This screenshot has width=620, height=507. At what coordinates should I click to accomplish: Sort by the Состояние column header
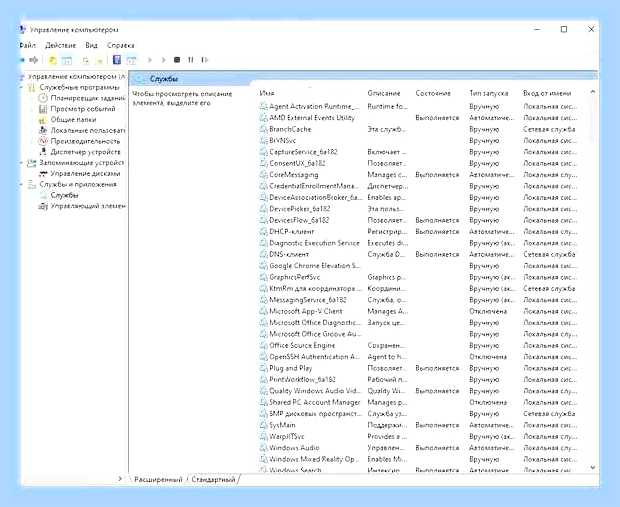pos(433,93)
